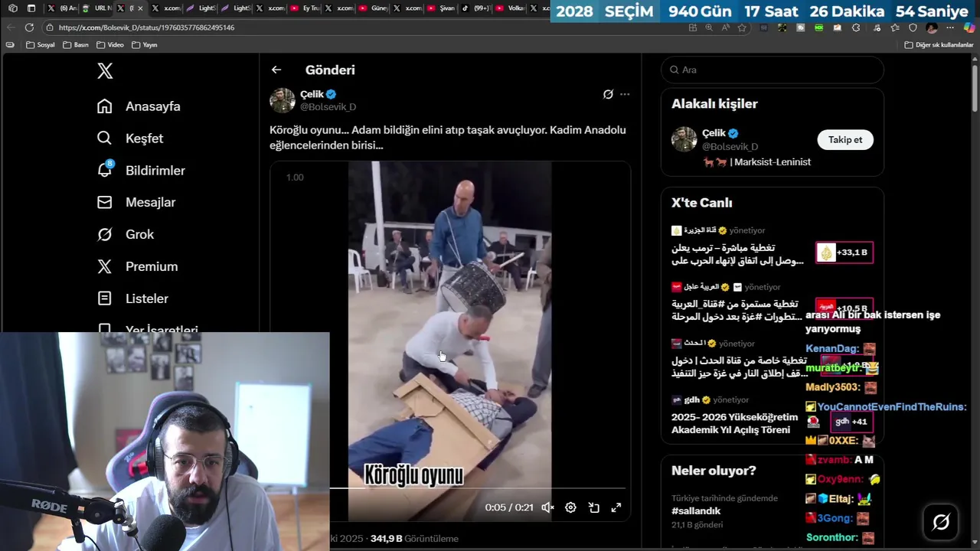Screen dimensions: 980x551
Task: Open browser settings and more menu
Action: coord(950,28)
